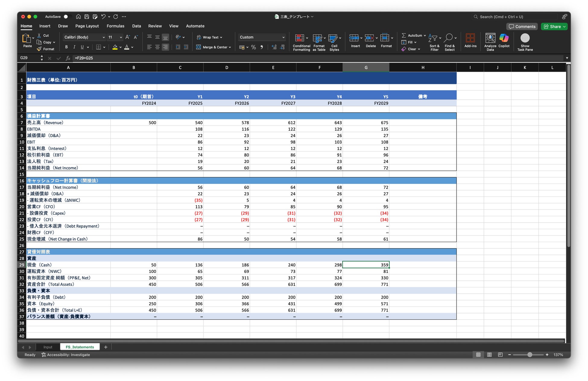Open the Insert ribbon tab

coord(45,26)
